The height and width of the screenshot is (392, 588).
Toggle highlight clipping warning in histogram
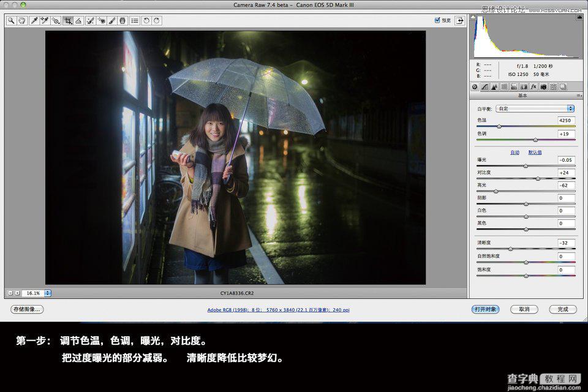click(x=580, y=17)
